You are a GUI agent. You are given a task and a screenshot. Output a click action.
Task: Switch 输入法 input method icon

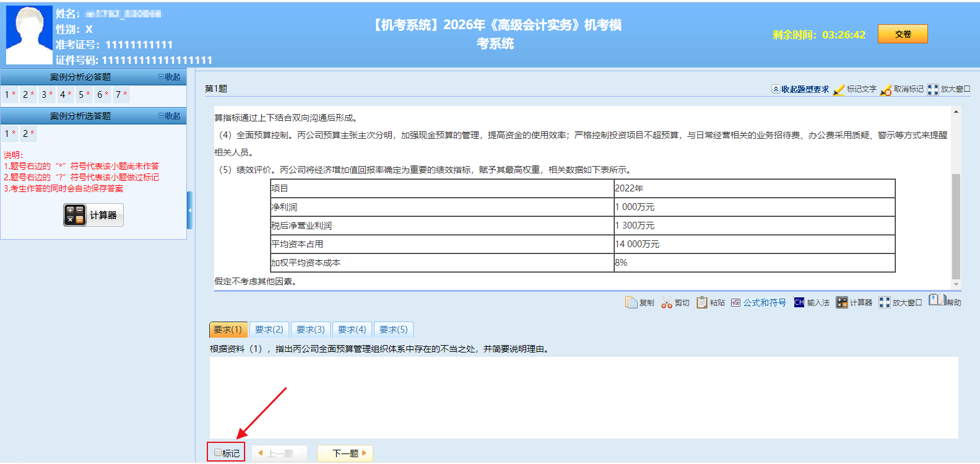[x=799, y=302]
